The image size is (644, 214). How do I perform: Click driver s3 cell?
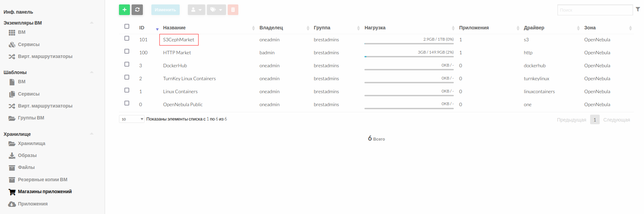coord(526,40)
